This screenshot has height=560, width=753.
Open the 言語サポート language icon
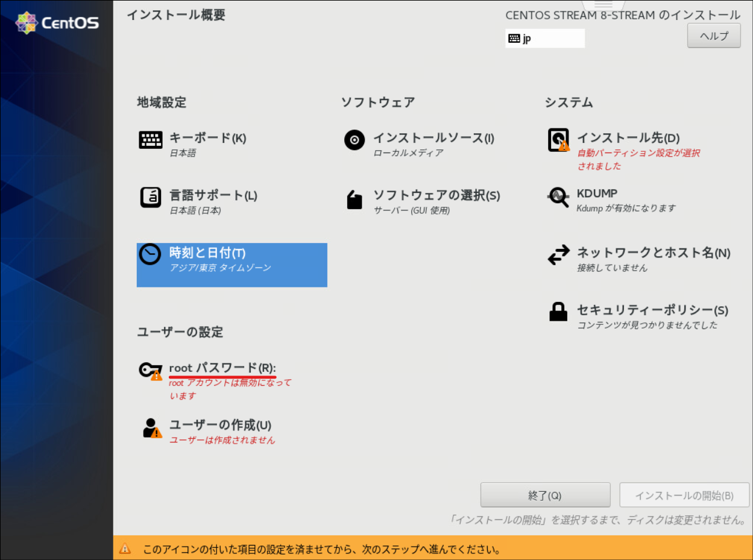pos(151,197)
